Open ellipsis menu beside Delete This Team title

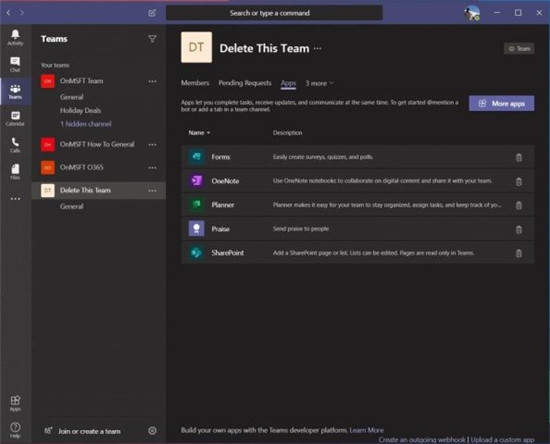[317, 48]
